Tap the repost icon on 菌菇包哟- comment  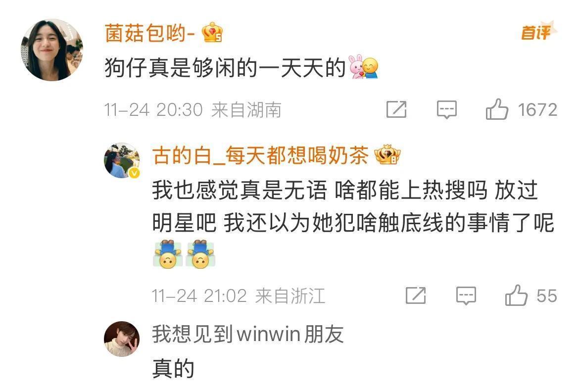[x=396, y=109]
